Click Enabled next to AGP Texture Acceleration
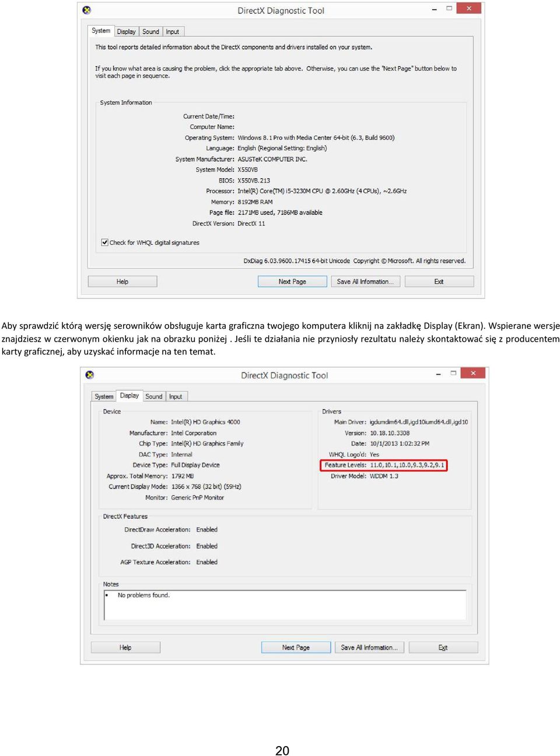 [x=207, y=562]
